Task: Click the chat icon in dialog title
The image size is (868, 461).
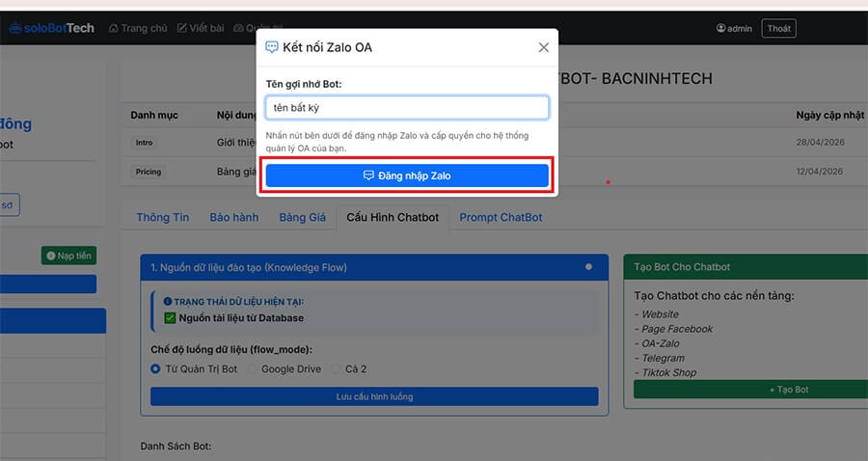Action: 271,47
